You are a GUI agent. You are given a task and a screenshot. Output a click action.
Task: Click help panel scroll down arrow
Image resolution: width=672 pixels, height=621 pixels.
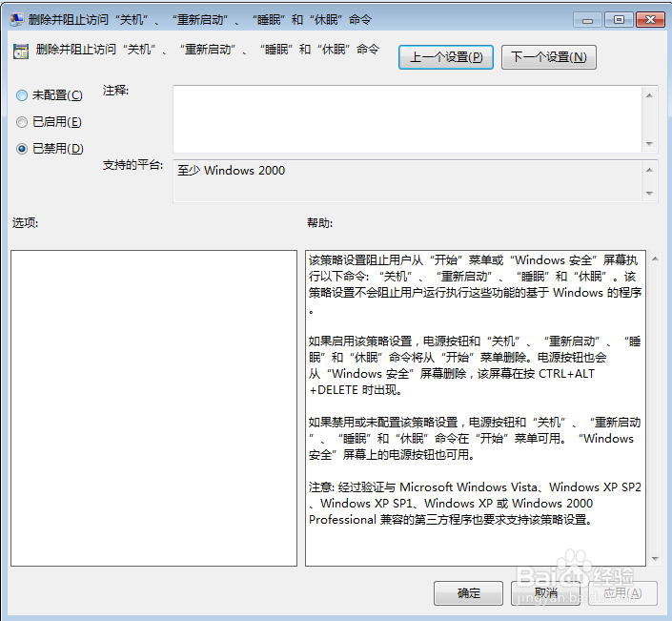655,558
